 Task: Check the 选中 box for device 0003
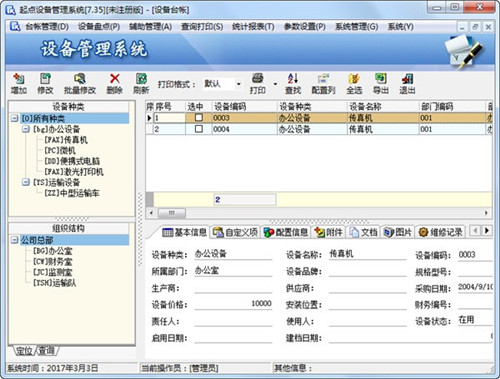tap(199, 118)
